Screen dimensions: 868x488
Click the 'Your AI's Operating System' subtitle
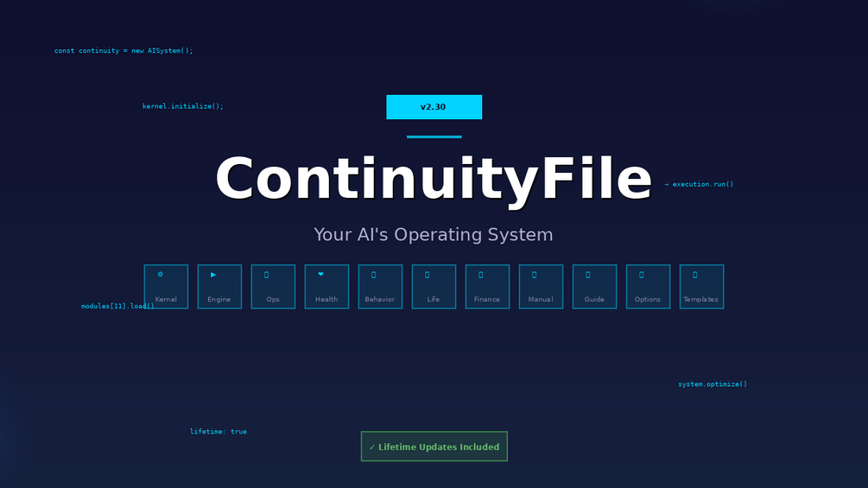(434, 235)
